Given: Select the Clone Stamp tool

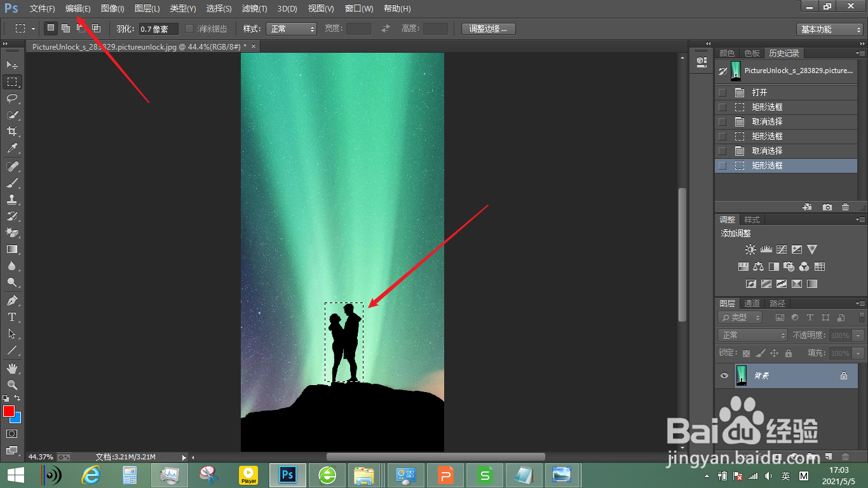Looking at the screenshot, I should (x=12, y=200).
